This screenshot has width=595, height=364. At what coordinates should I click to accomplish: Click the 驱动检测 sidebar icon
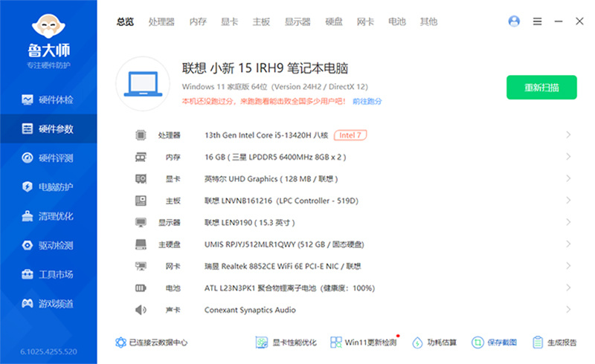(x=28, y=245)
